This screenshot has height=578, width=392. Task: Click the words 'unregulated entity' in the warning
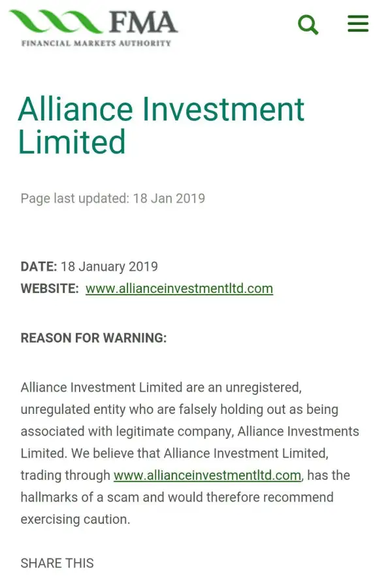(x=72, y=409)
